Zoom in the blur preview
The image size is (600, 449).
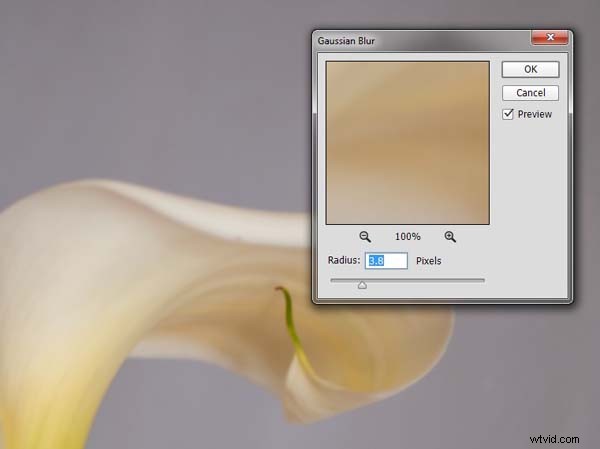450,237
